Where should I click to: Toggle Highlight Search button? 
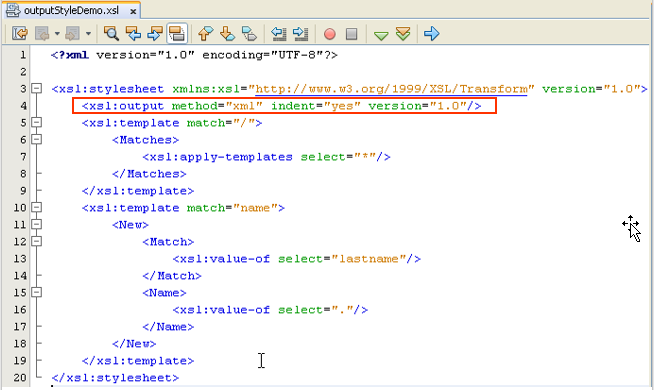point(177,33)
